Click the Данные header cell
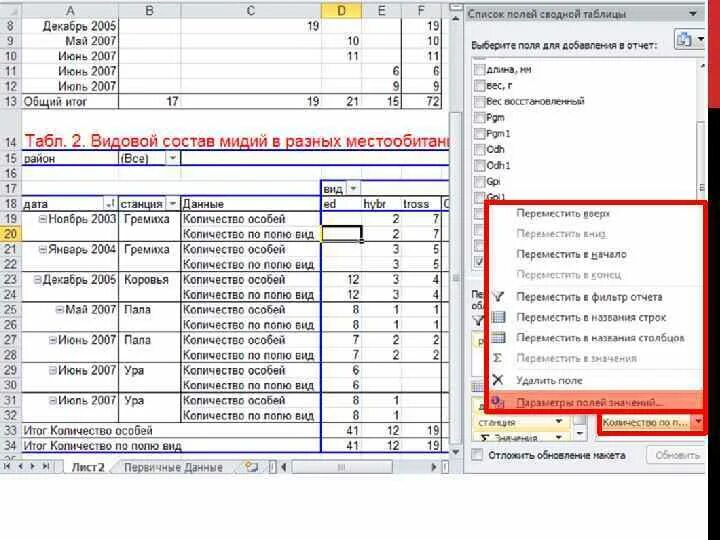Image resolution: width=720 pixels, height=540 pixels. (251, 204)
